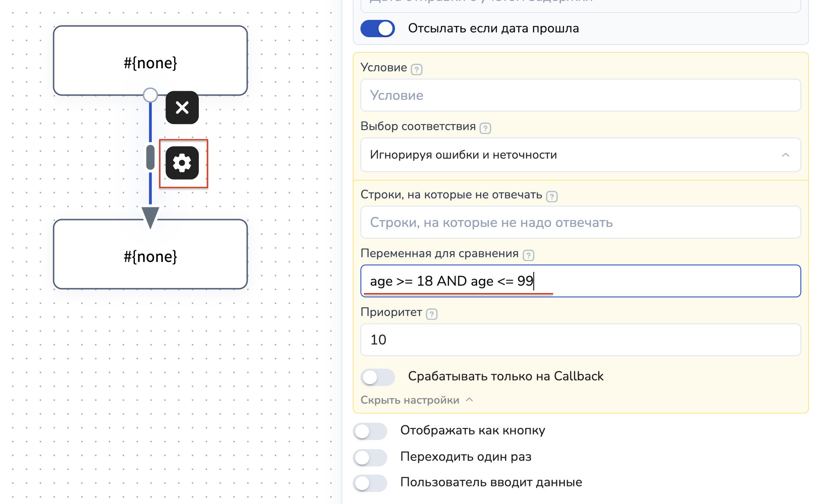This screenshot has width=822, height=504.
Task: Enable Срабатывать только на Callback toggle
Action: point(378,377)
